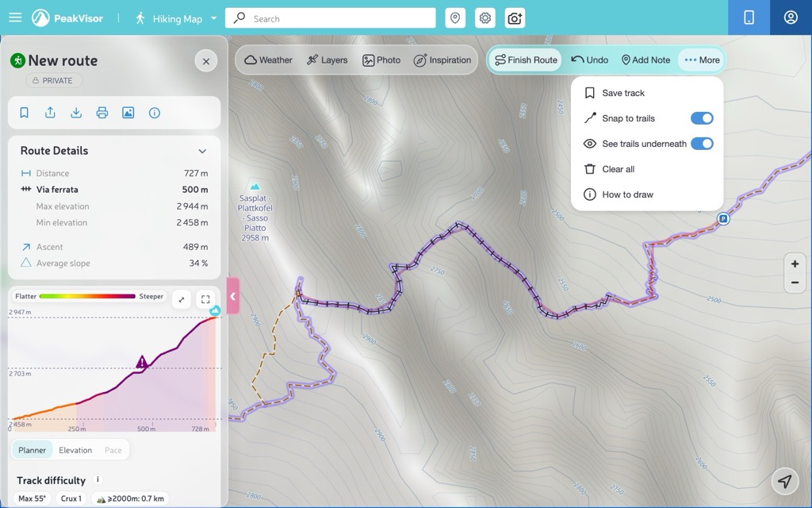Click the Via ferrata 500 m value

[195, 190]
